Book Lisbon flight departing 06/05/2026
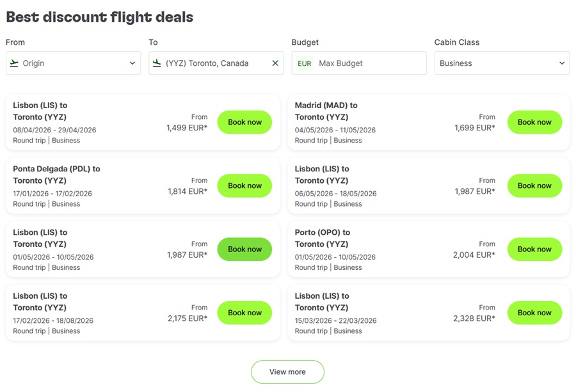The height and width of the screenshot is (392, 576). point(534,185)
